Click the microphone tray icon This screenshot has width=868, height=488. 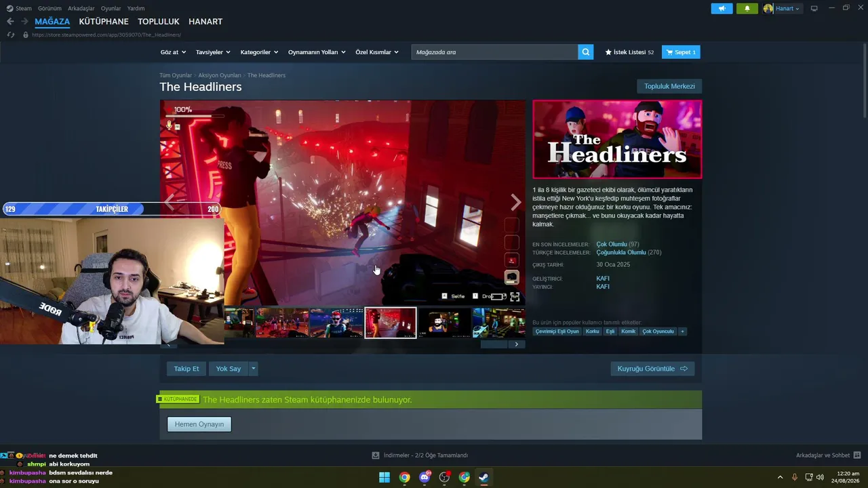(x=795, y=477)
